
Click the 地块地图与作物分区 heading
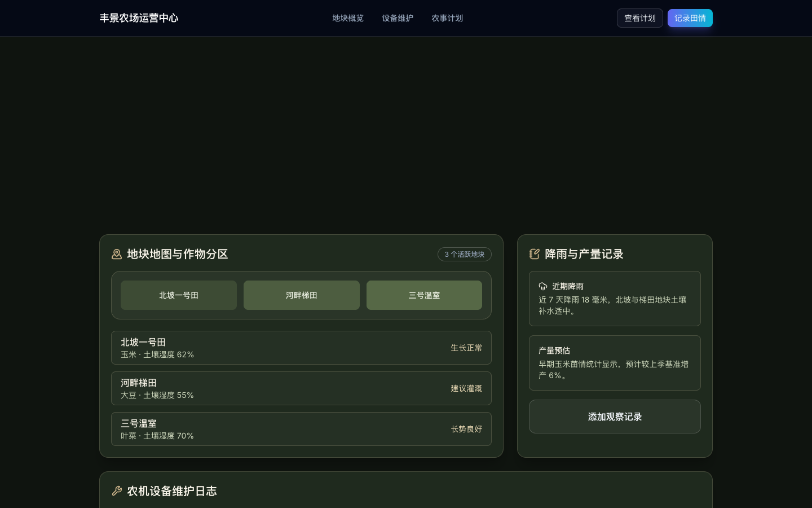(178, 254)
